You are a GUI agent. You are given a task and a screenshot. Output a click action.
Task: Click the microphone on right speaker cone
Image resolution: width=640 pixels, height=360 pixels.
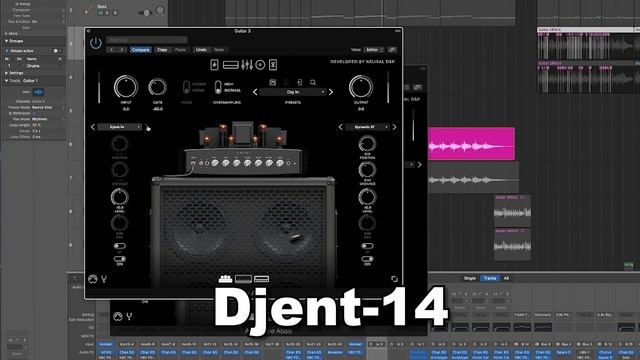tap(296, 238)
